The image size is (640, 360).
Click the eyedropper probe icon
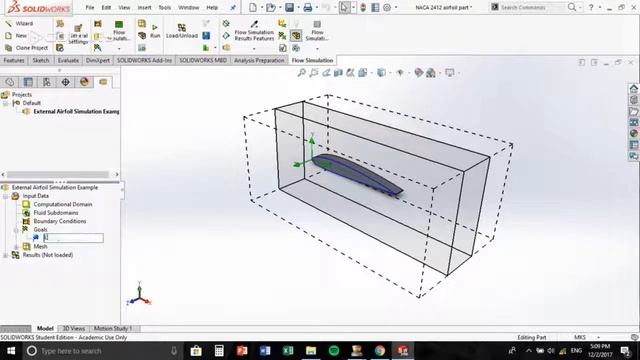254,24
